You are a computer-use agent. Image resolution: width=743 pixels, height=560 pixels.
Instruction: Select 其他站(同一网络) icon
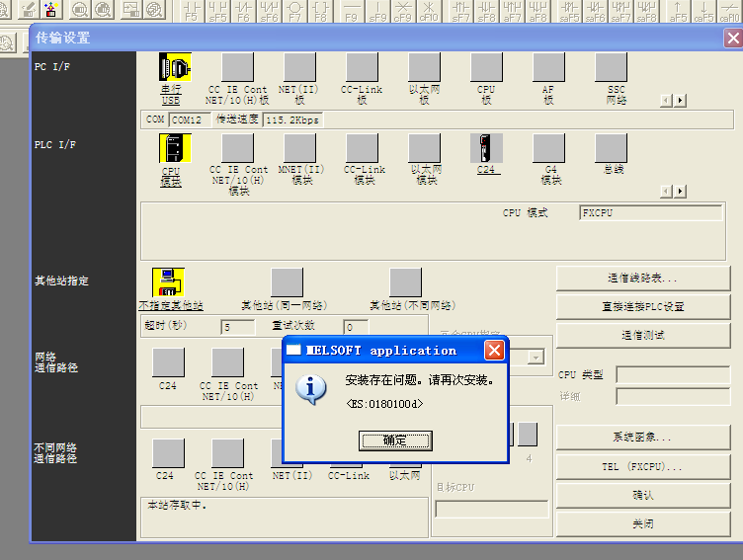[287, 282]
